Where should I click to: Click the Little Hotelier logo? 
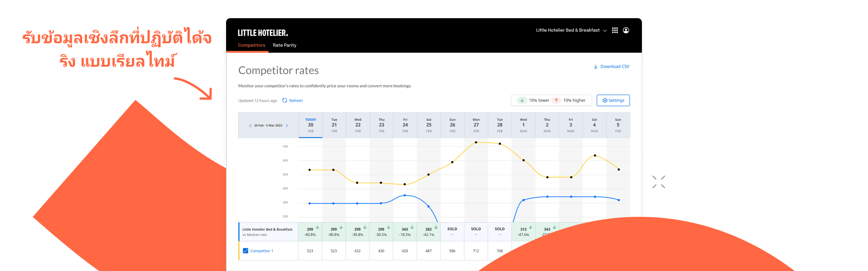coord(263,33)
